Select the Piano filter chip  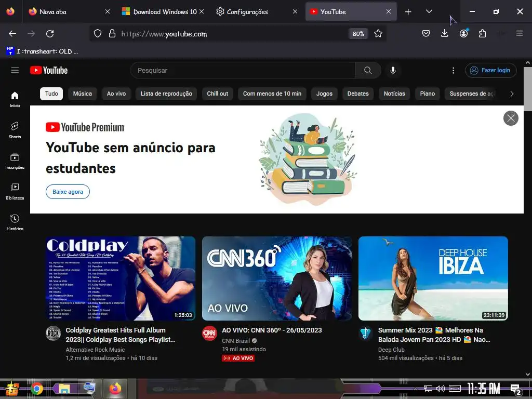point(428,94)
